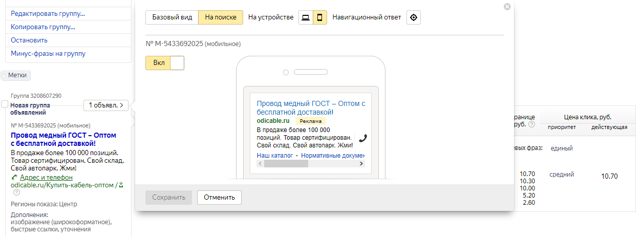Click Регионы показа: Центр text

44,204
